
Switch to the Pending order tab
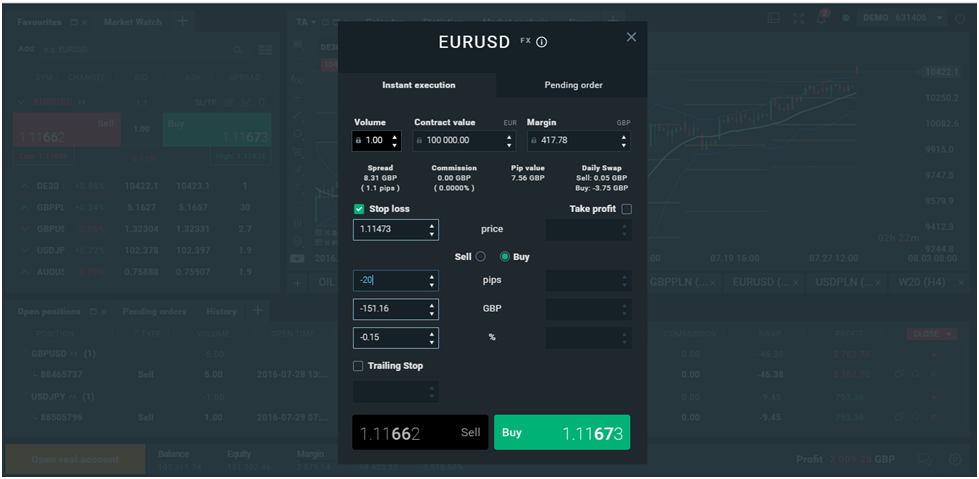click(573, 85)
